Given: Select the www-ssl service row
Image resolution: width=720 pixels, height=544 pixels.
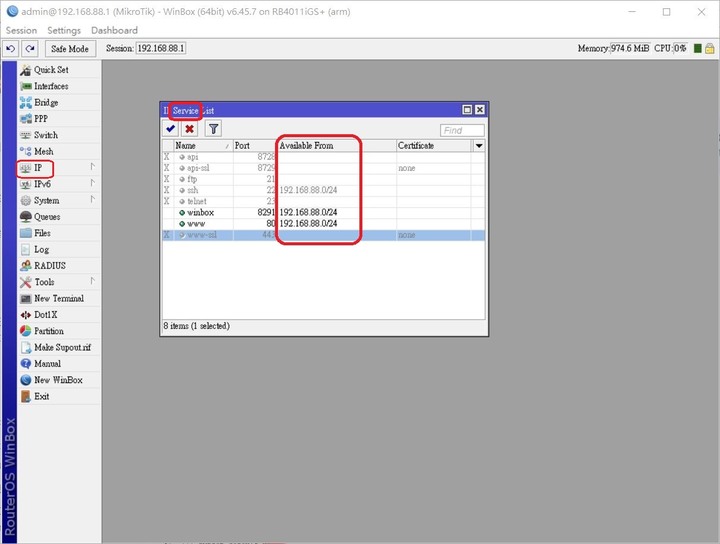Looking at the screenshot, I should click(x=324, y=235).
